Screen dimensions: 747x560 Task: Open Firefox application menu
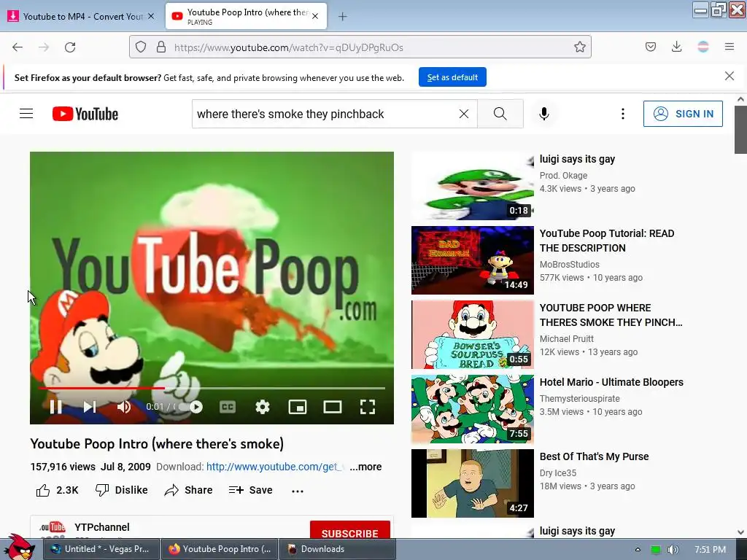[729, 47]
